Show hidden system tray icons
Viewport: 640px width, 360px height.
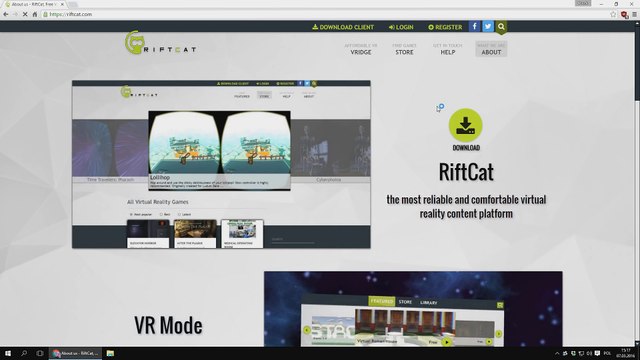(557, 353)
